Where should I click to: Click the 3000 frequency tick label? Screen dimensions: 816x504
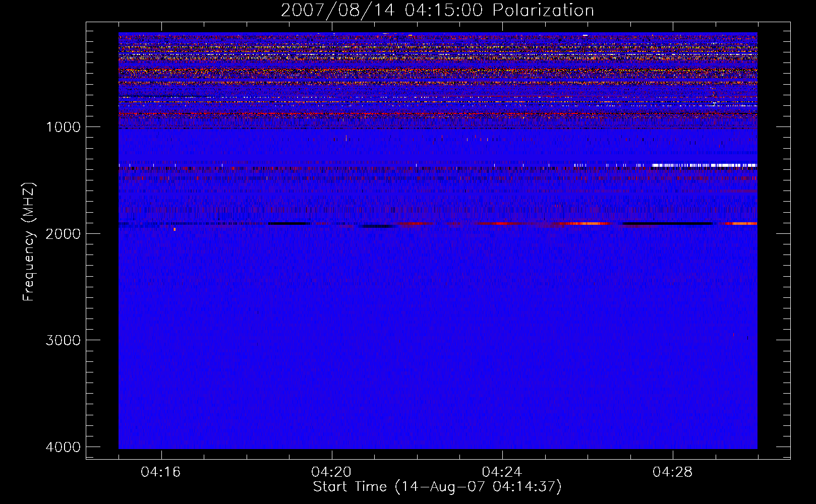pyautogui.click(x=63, y=340)
